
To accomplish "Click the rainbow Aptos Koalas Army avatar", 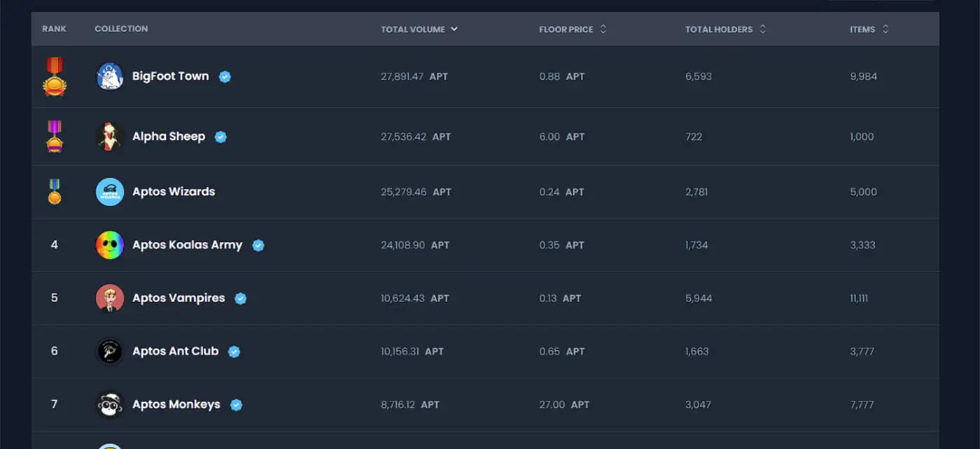I will (110, 245).
